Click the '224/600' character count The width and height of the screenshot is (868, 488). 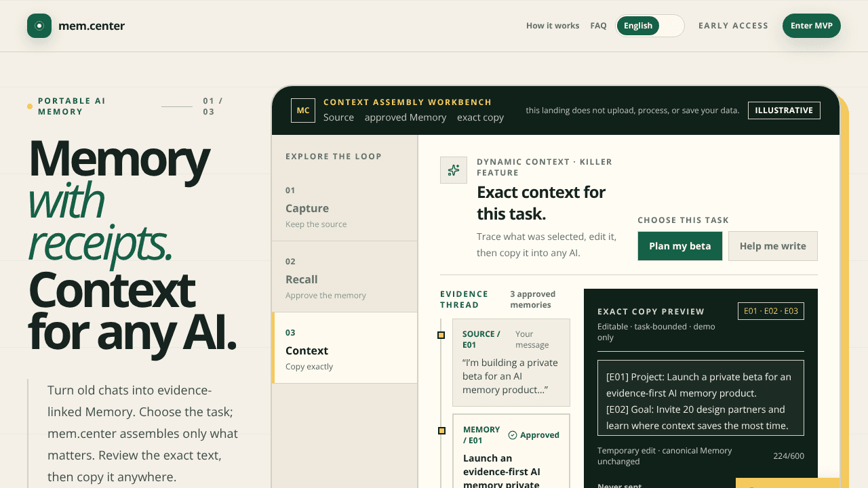pos(789,456)
